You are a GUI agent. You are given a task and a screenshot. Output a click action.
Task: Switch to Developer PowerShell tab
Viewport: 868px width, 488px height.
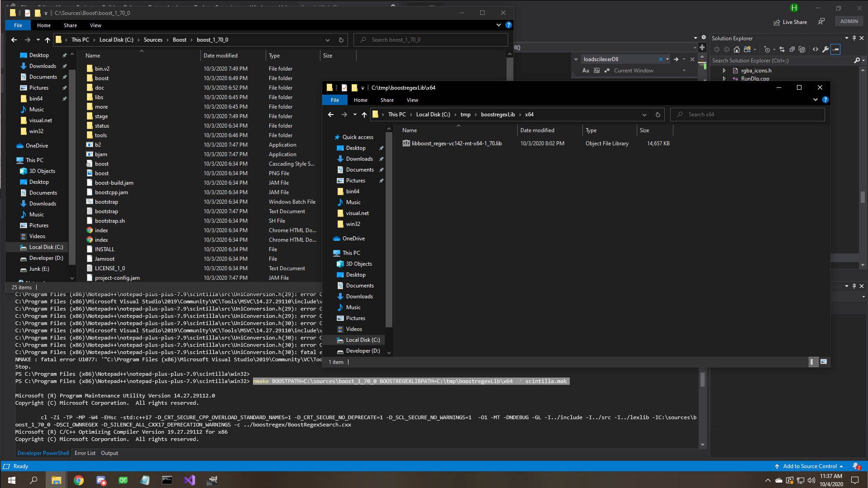click(x=43, y=453)
